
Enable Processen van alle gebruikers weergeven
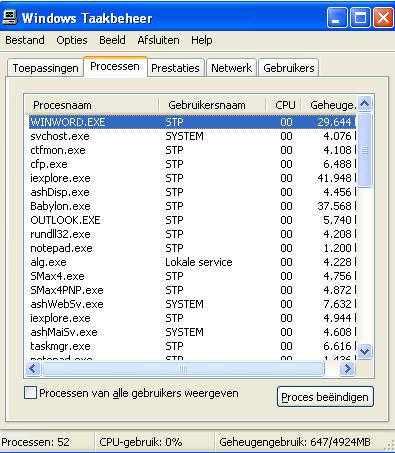31,393
